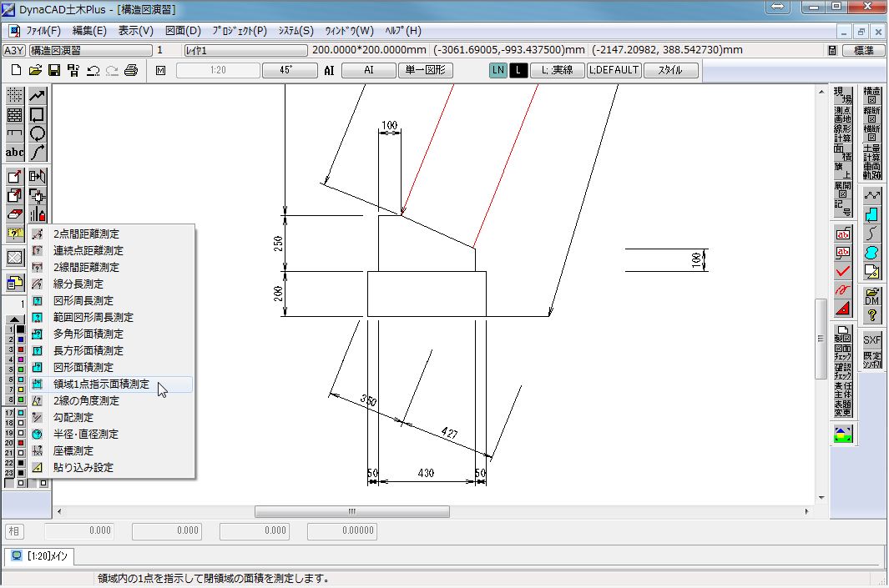Screen dimensions: 889x588
Task: Pick the black color swatch numbered 1
Action: (x=20, y=329)
